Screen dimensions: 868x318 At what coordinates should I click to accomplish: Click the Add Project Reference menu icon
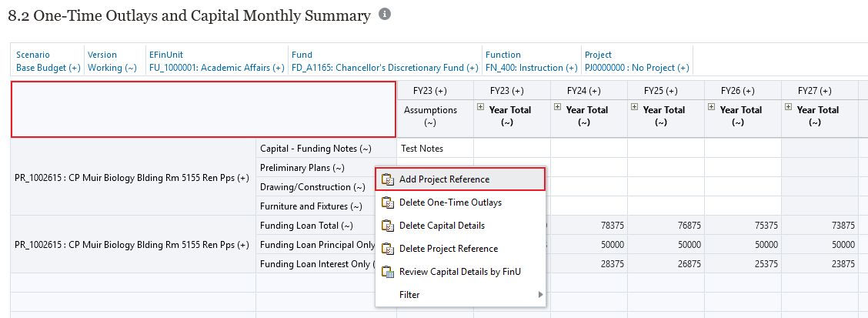388,179
